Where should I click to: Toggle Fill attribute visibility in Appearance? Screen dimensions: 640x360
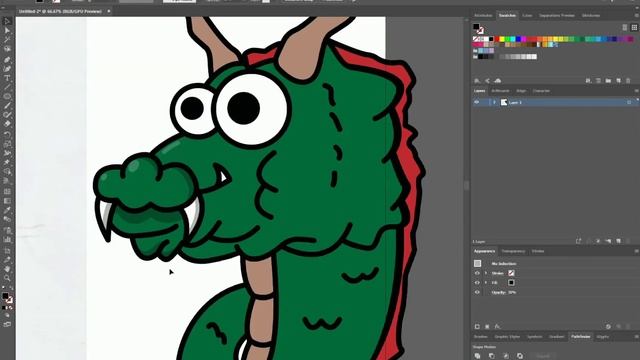coord(477,282)
